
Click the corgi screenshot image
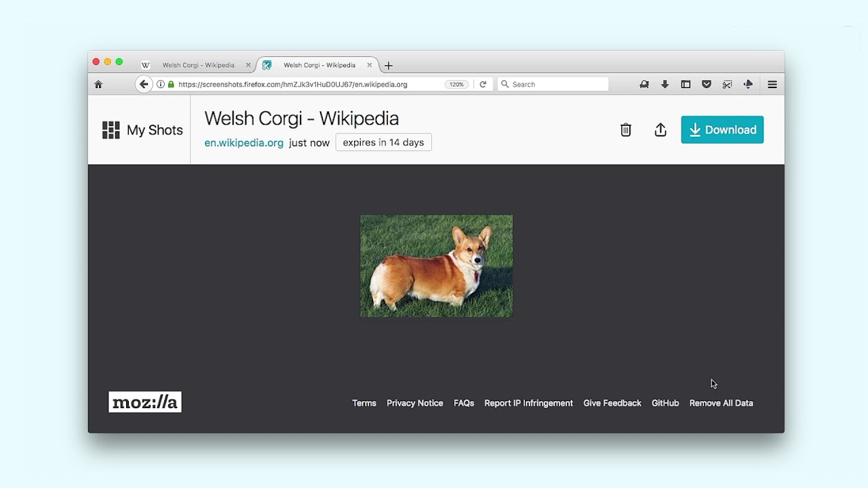pyautogui.click(x=437, y=266)
